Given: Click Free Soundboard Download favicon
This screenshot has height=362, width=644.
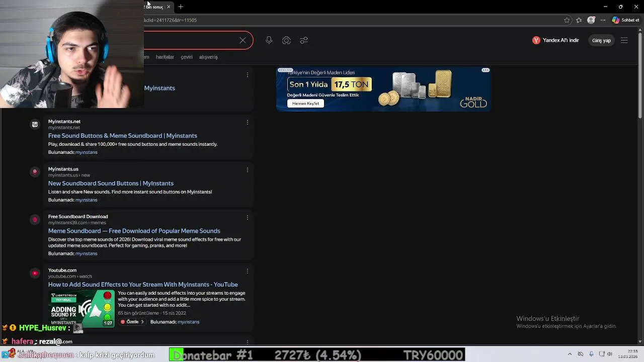Looking at the screenshot, I should coord(35,219).
